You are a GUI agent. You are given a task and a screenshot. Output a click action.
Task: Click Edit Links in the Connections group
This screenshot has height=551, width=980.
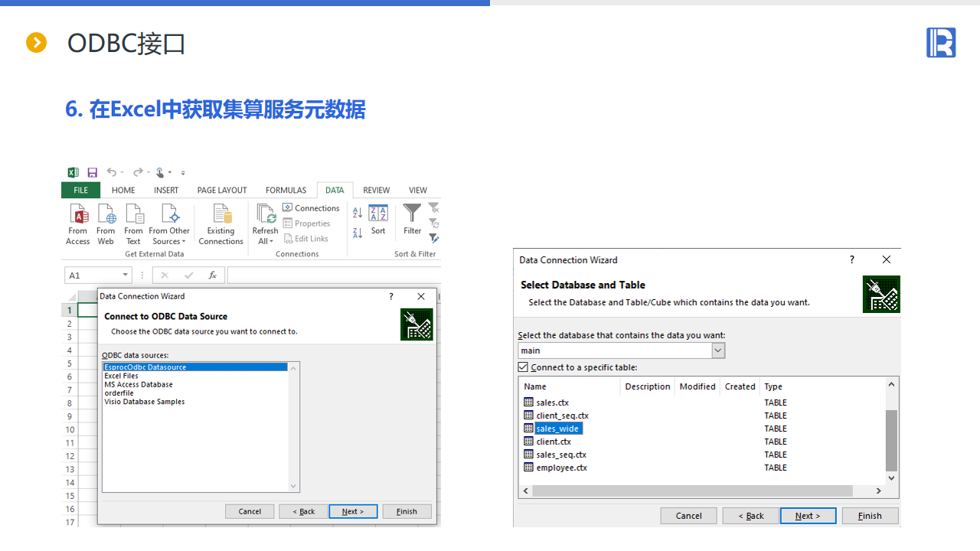click(305, 239)
